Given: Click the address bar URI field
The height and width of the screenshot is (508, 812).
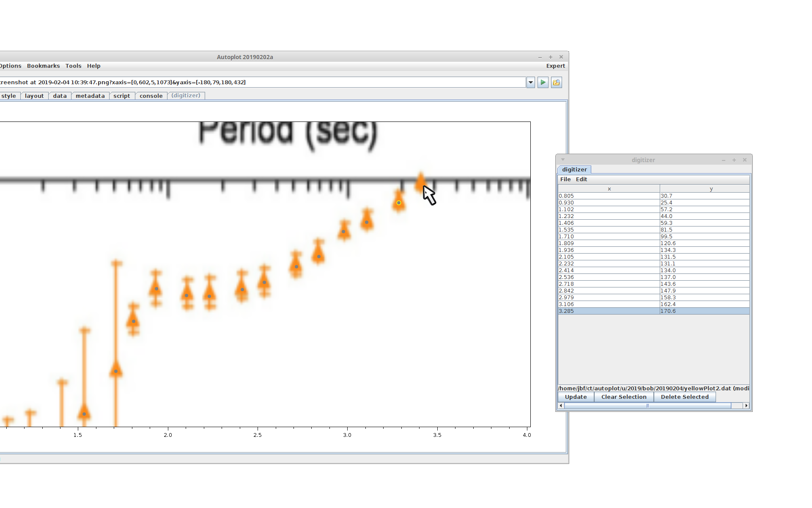Looking at the screenshot, I should coord(262,83).
